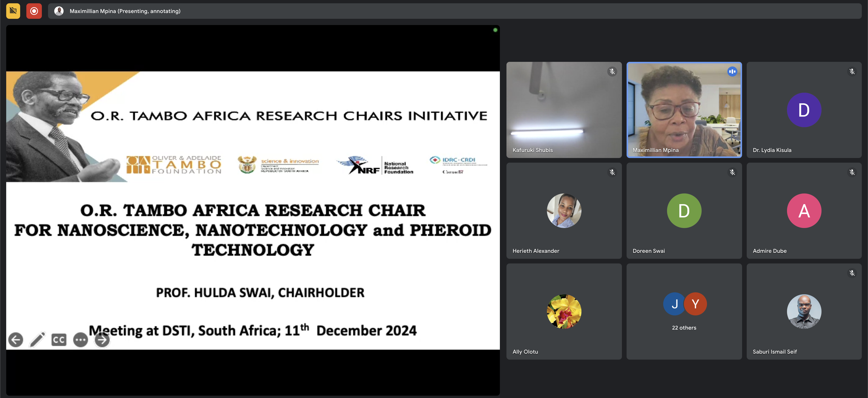Image resolution: width=868 pixels, height=398 pixels.
Task: Toggle closed captions with CC button
Action: [59, 340]
